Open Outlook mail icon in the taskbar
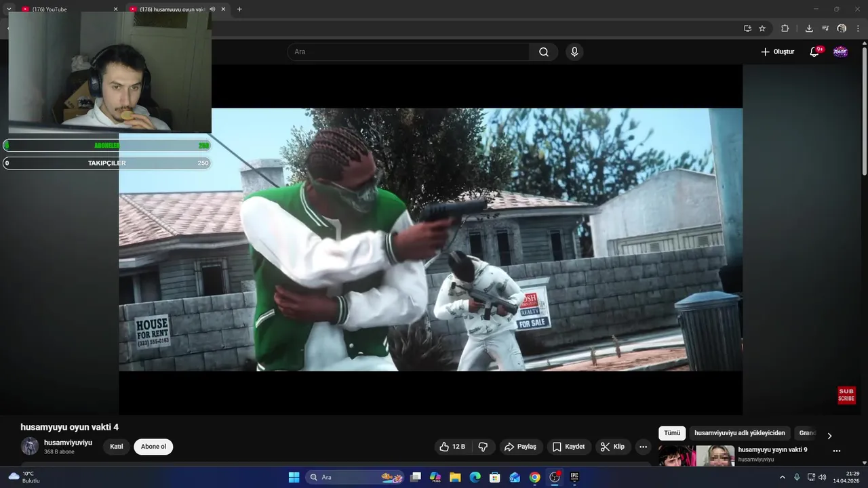This screenshot has height=488, width=868. pyautogui.click(x=515, y=477)
